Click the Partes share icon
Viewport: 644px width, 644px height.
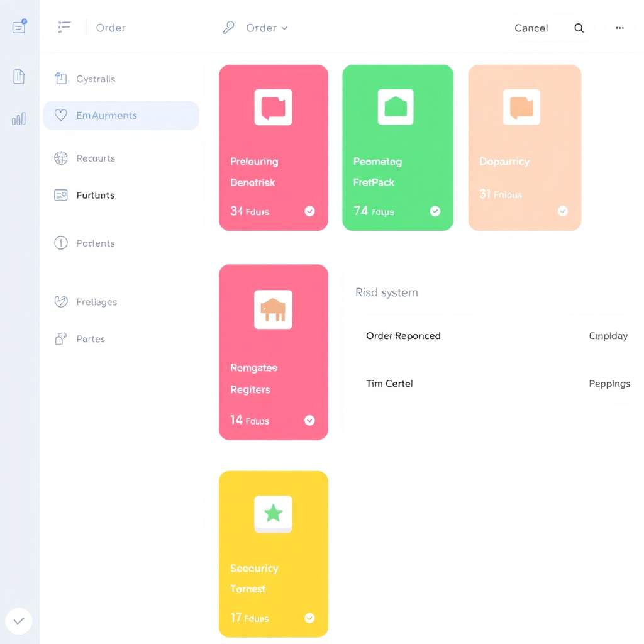(x=61, y=338)
